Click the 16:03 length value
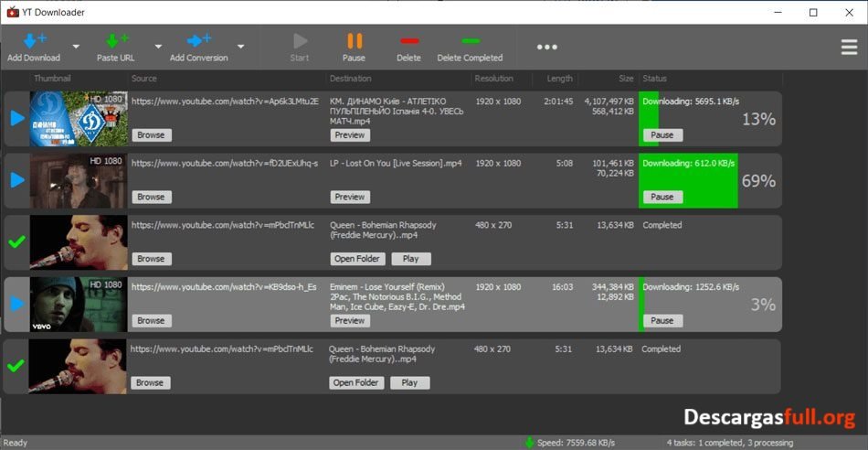Viewport: 868px width, 450px height. pos(563,287)
